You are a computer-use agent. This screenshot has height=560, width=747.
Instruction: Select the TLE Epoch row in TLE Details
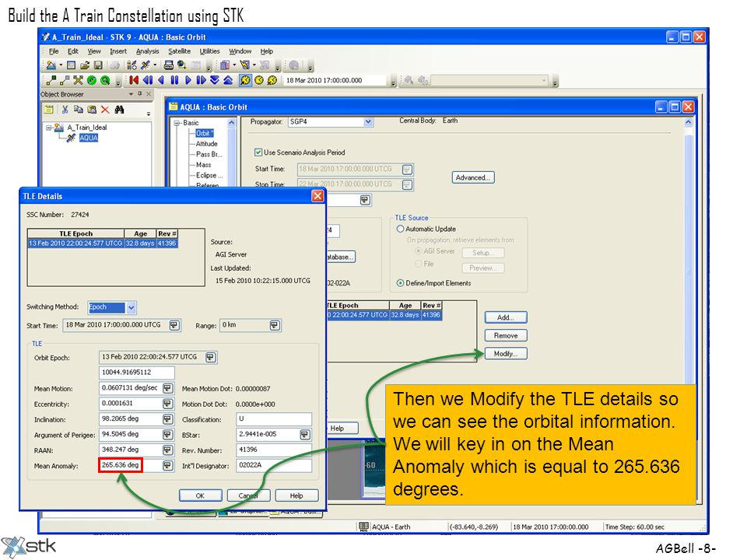103,243
